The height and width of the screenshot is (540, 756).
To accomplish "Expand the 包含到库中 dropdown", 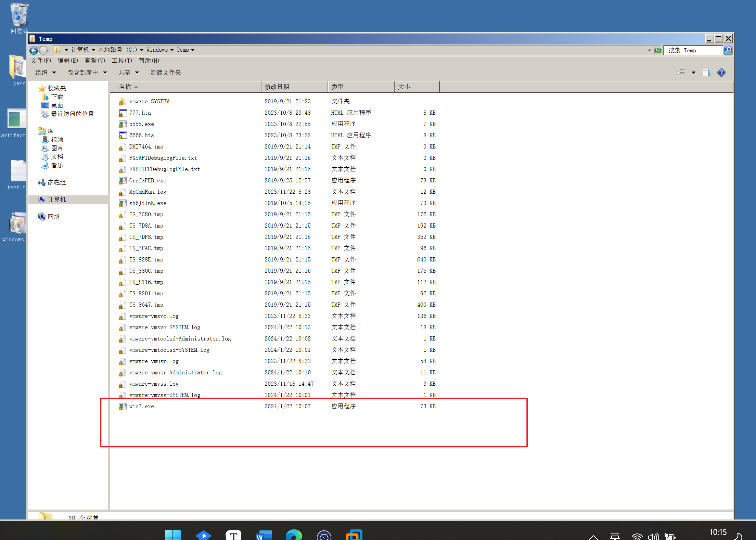I will [87, 73].
